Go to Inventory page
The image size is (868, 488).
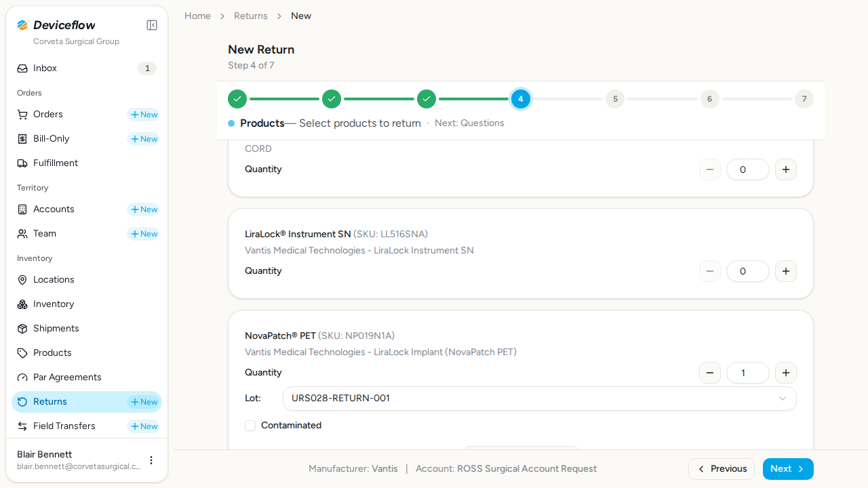[87, 304]
